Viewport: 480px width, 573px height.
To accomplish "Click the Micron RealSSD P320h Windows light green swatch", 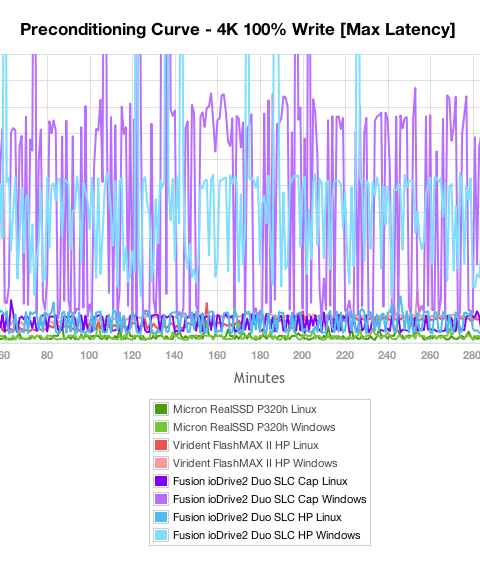I will pos(161,427).
